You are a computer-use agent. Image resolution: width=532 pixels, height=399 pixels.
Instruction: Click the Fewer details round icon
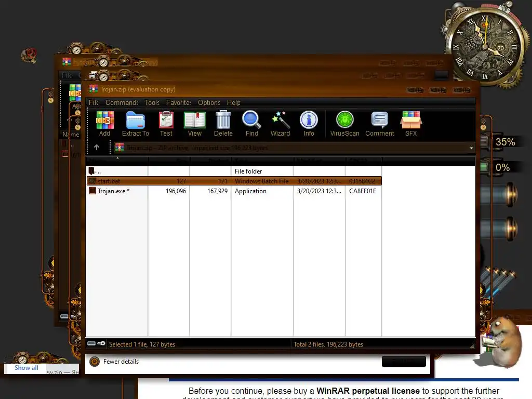click(x=95, y=362)
